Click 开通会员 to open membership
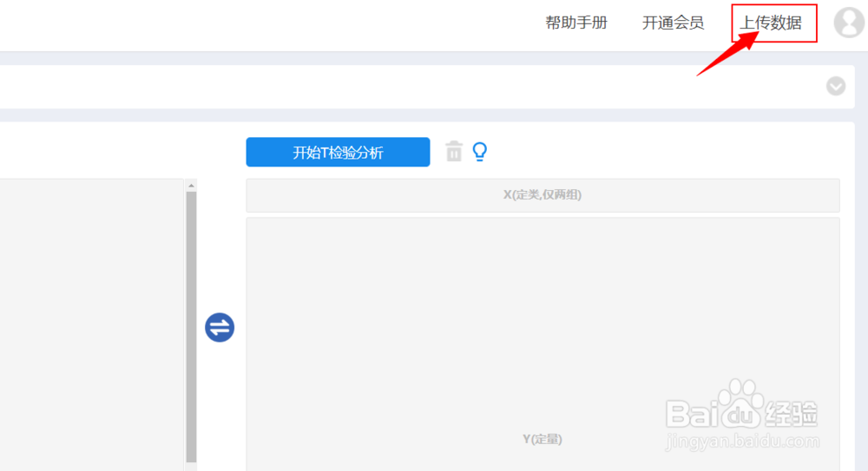868x471 pixels. point(674,23)
